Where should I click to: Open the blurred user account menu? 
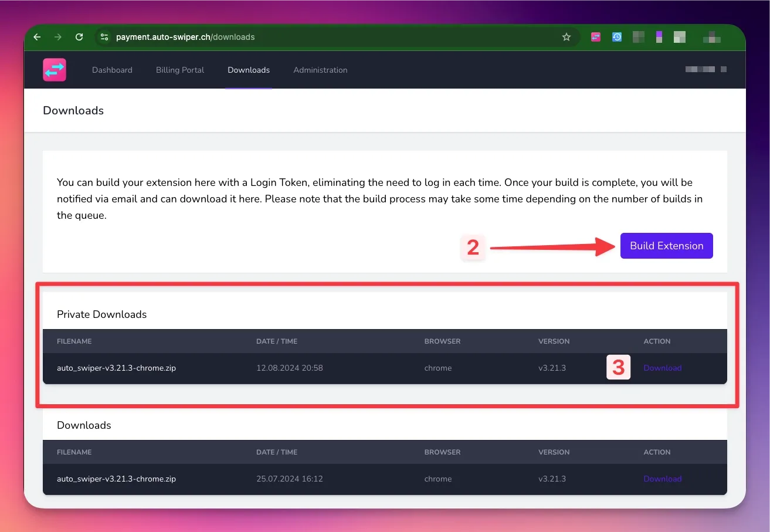click(706, 69)
